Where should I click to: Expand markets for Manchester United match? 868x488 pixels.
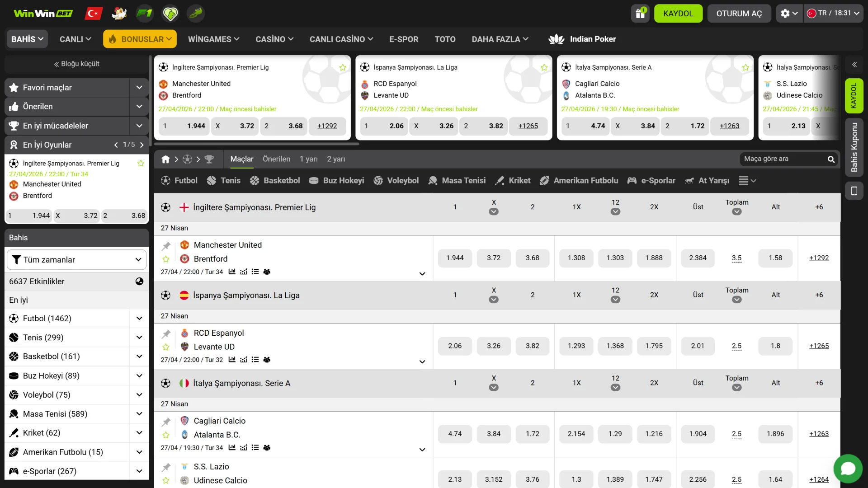(x=422, y=274)
